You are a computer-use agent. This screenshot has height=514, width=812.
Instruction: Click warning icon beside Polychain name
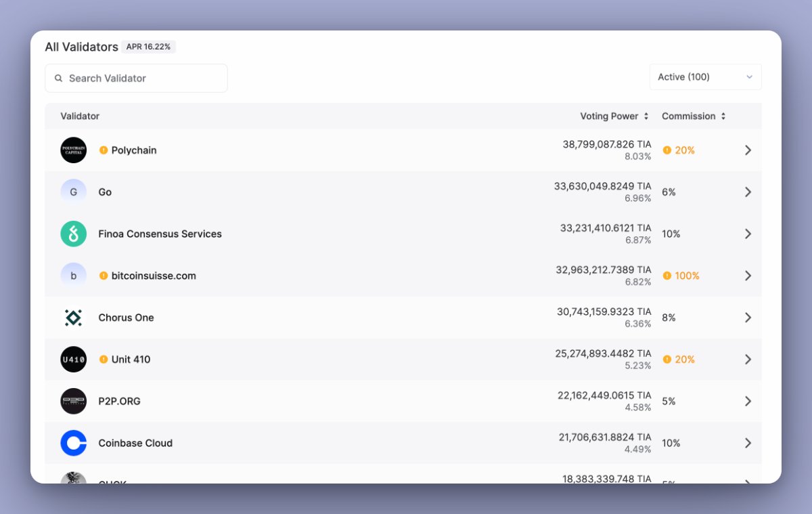tap(104, 150)
